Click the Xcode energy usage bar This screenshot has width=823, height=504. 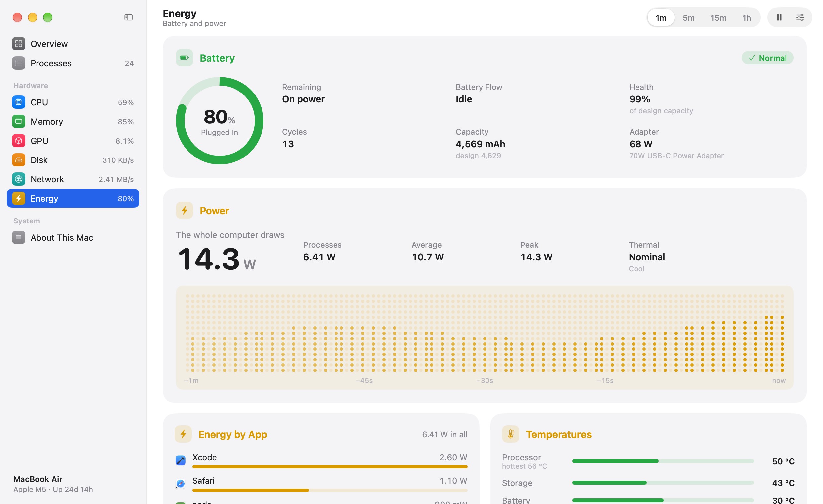[x=330, y=467]
